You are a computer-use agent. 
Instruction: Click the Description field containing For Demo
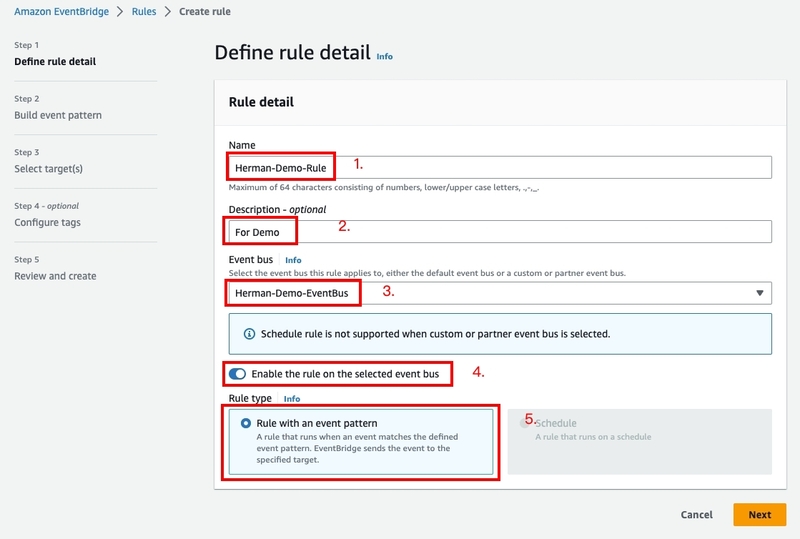pyautogui.click(x=500, y=232)
